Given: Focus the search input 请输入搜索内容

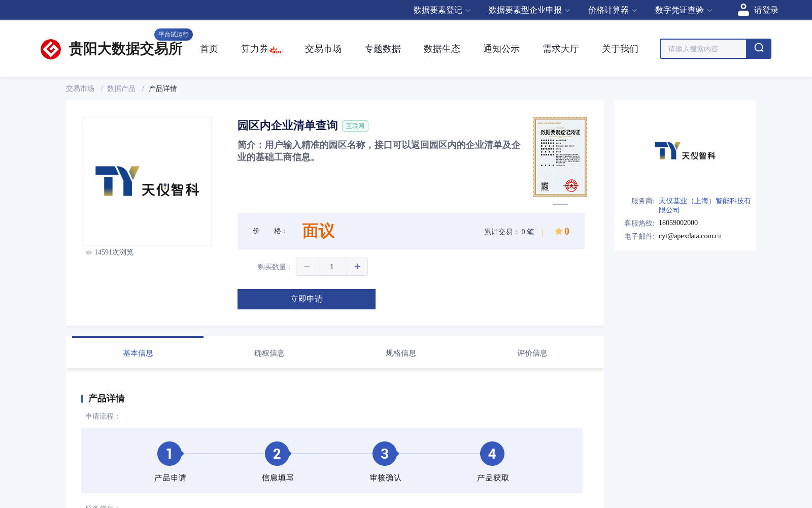Looking at the screenshot, I should click(x=703, y=49).
